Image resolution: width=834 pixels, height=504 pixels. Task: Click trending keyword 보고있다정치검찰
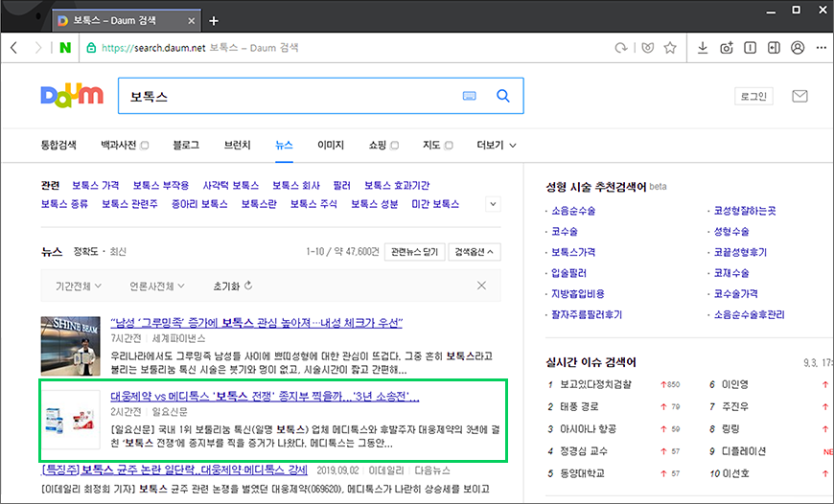595,384
